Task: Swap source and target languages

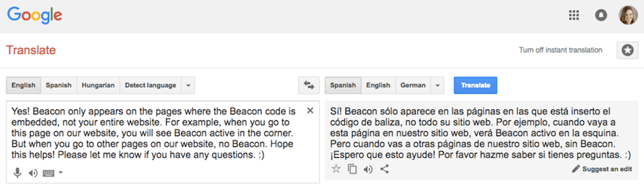Action: click(x=309, y=85)
